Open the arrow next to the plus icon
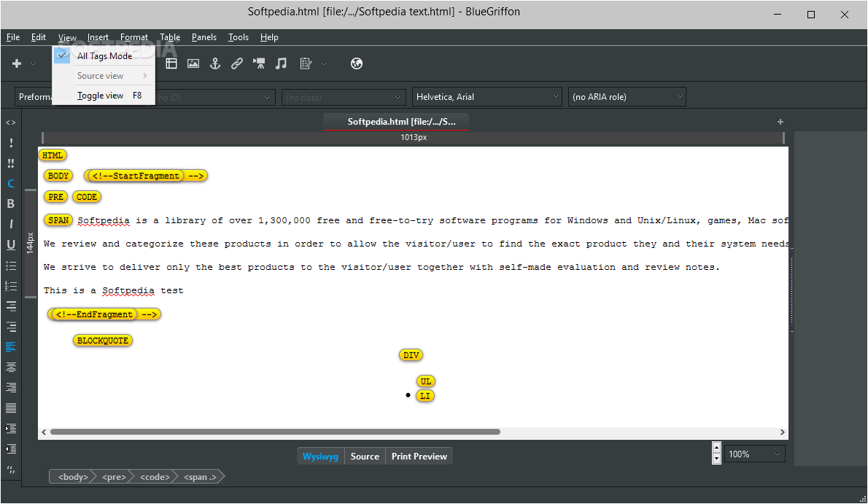 point(34,63)
